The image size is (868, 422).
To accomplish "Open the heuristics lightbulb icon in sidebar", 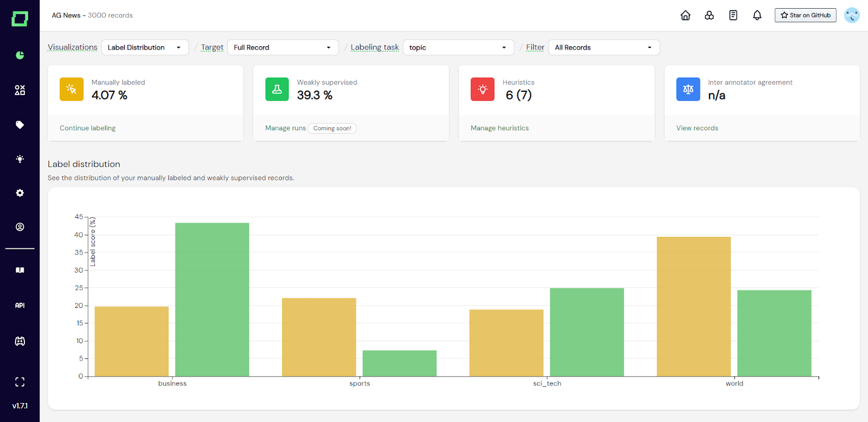I will pyautogui.click(x=20, y=159).
